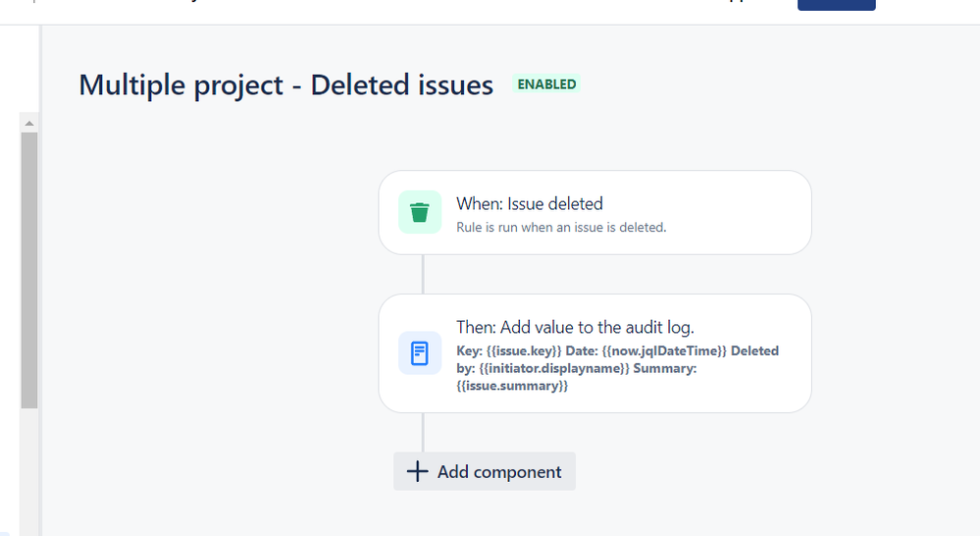Viewport: 980px width, 536px height.
Task: Click the empty scrollbar track below the thumb
Action: tap(28, 472)
